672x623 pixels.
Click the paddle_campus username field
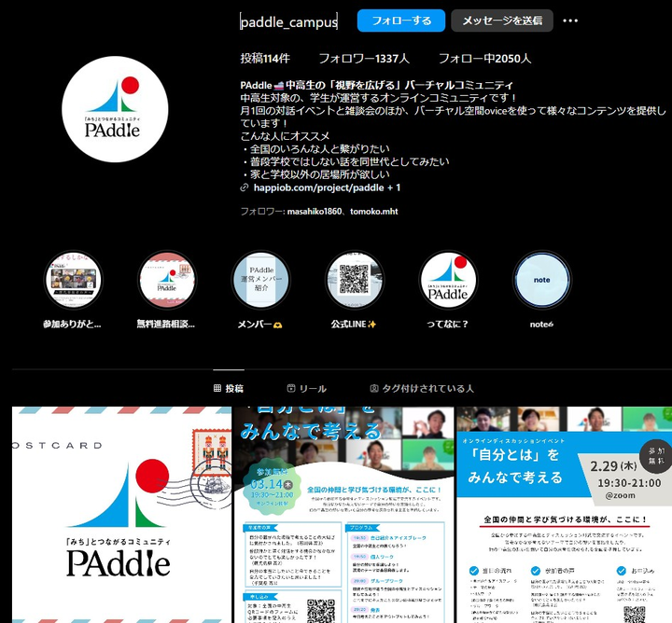pyautogui.click(x=288, y=21)
